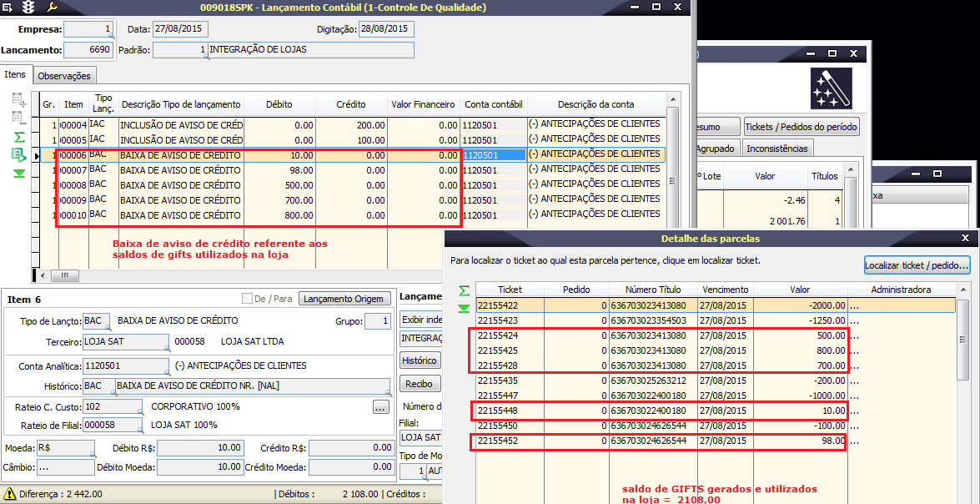Select ticket 22155450 row with -100.00

pos(716,426)
